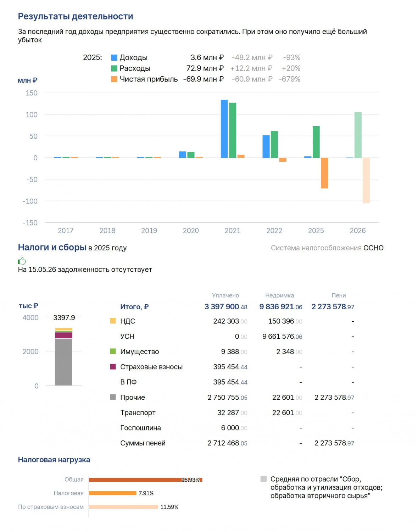The image size is (418, 532).
Task: Click the 7.91% tax burden value
Action: (x=146, y=493)
